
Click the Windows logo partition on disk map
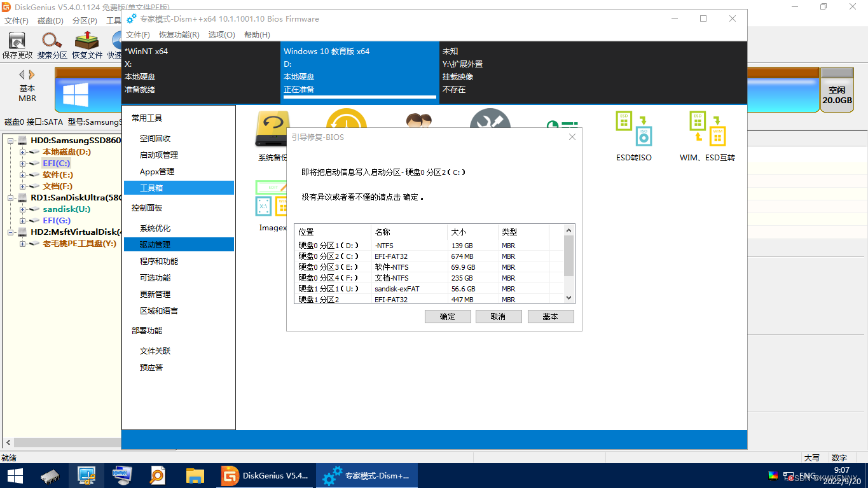click(75, 95)
